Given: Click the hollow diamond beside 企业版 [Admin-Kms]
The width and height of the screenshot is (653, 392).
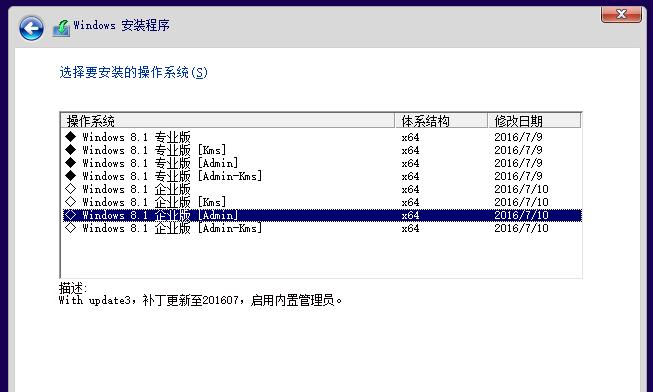Looking at the screenshot, I should pos(70,227).
